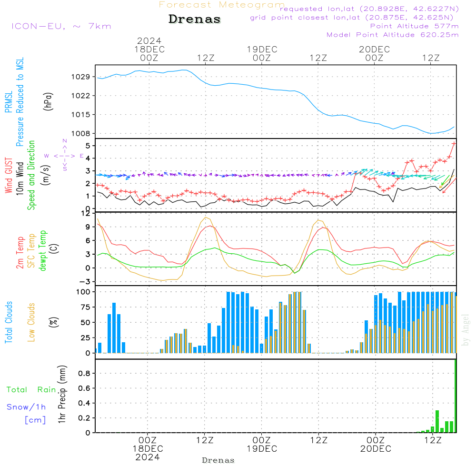Click "grid point closest lon,lat (20.875E, 42.625N)"
The width and height of the screenshot is (476, 476).
coord(352,18)
